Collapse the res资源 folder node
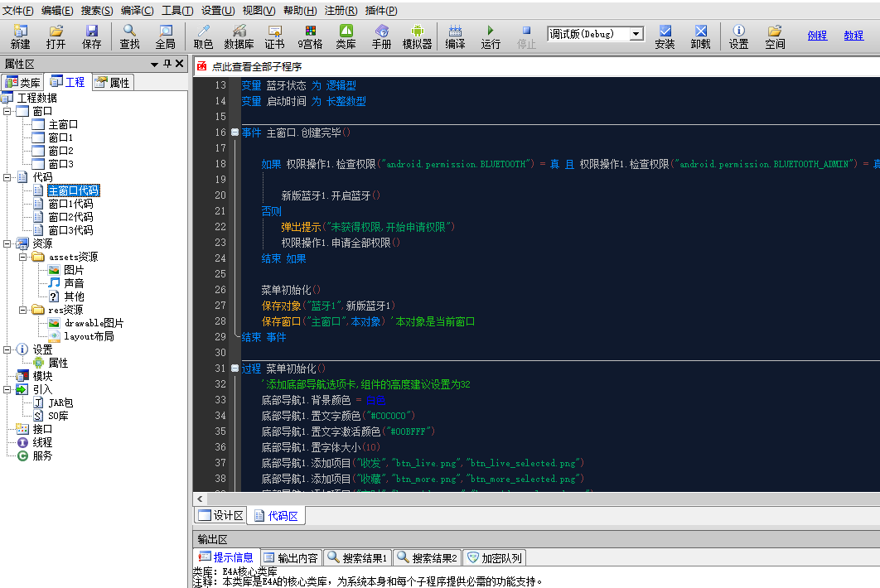This screenshot has width=880, height=588. pos(22,310)
